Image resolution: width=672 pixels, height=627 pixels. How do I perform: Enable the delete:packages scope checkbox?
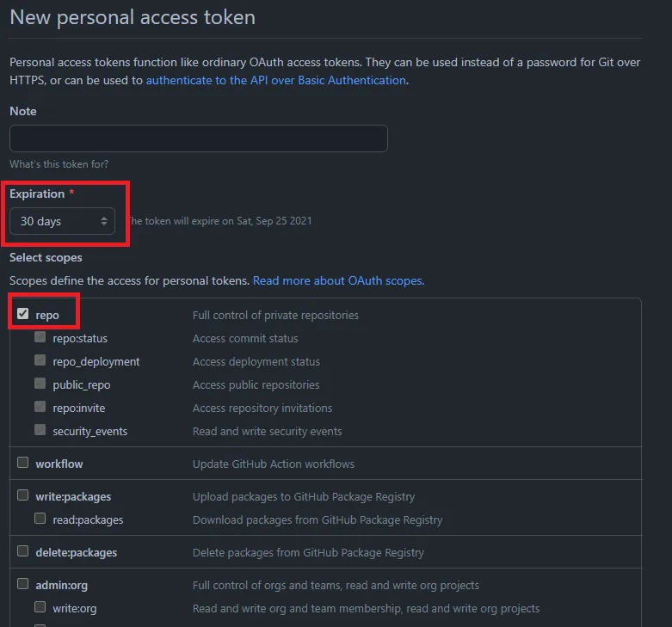pos(23,551)
